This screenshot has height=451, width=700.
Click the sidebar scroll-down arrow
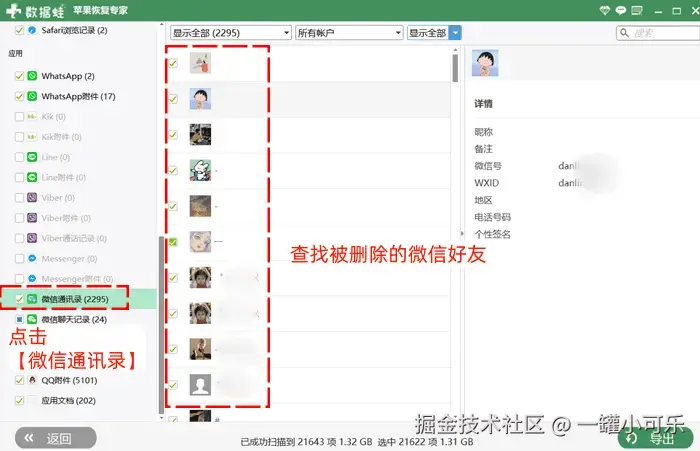pos(161,418)
